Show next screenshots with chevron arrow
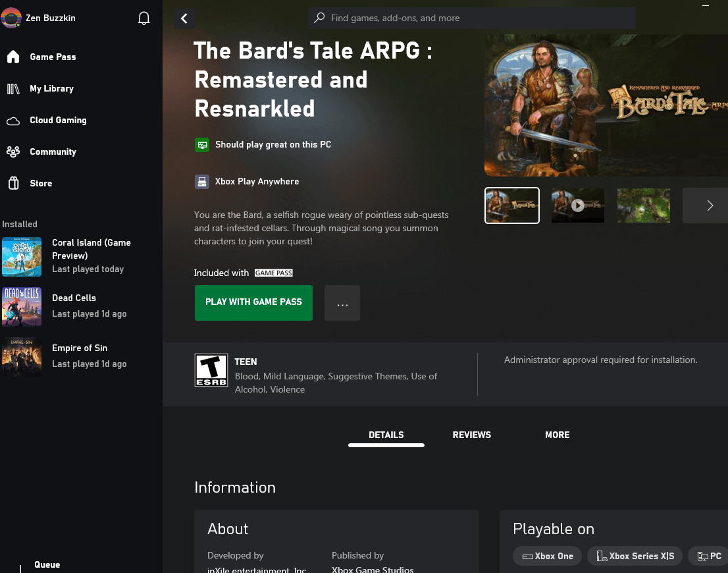Image resolution: width=728 pixels, height=573 pixels. click(710, 205)
